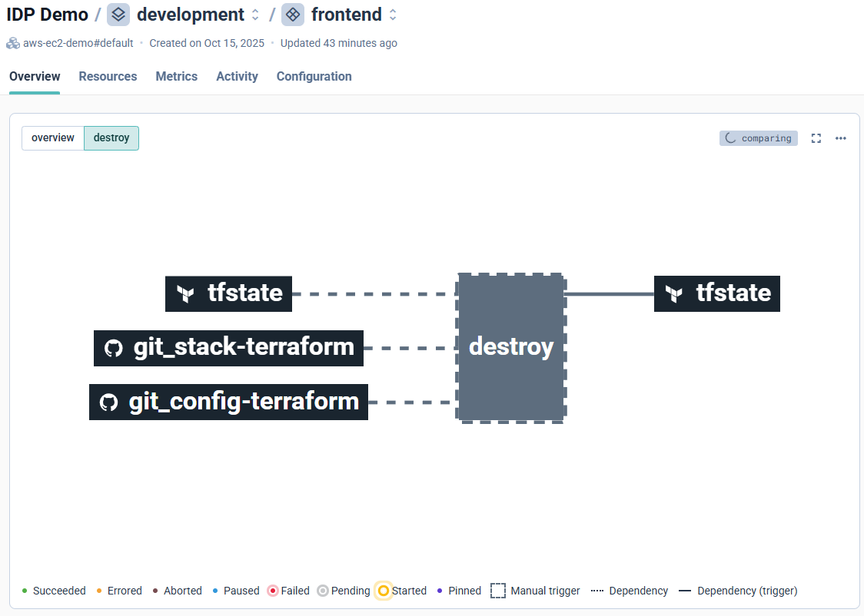
Task: Click the IDP Demo breadcrumb link
Action: click(x=47, y=15)
